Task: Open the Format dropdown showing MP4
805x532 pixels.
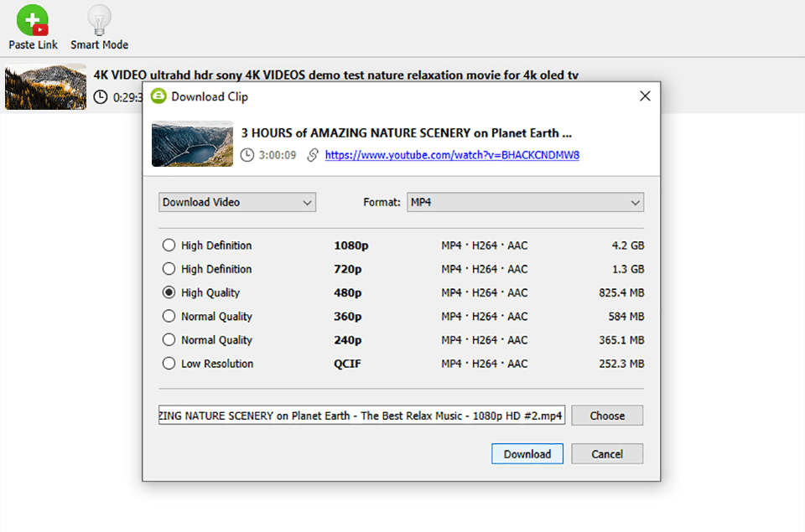Action: 525,202
